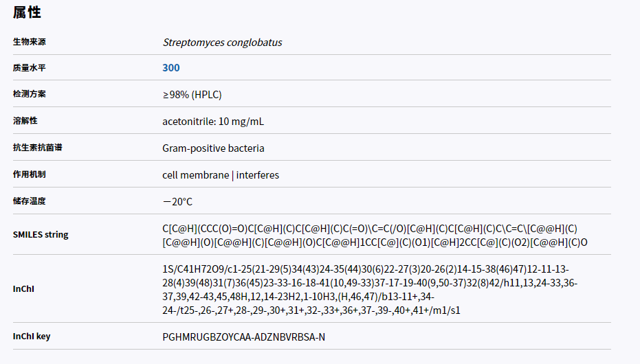Click the quality level link 300
640x364 pixels.
[x=171, y=67]
